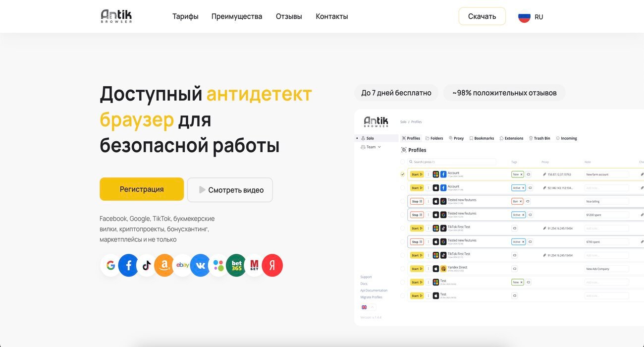Open the Trash Bin section in the app preview

point(539,138)
